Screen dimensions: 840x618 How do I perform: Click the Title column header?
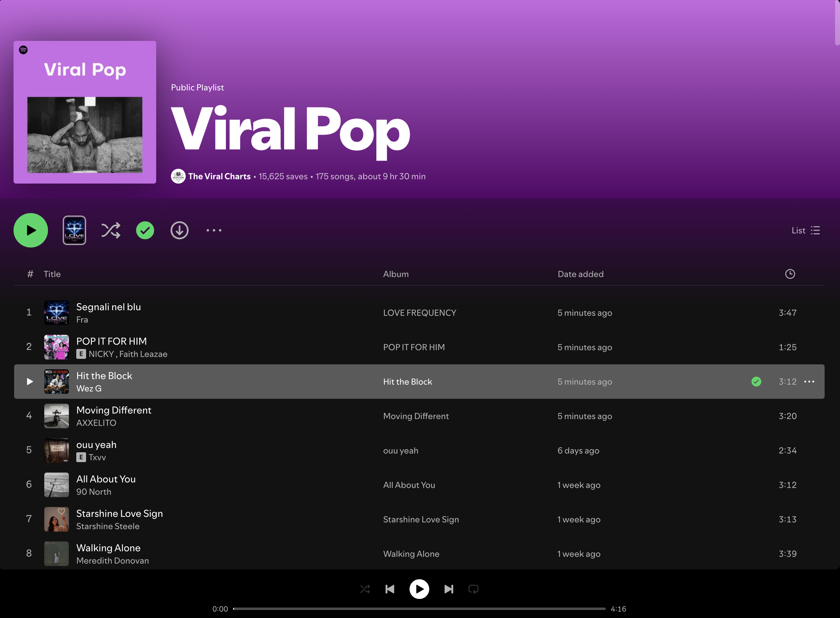coord(52,274)
